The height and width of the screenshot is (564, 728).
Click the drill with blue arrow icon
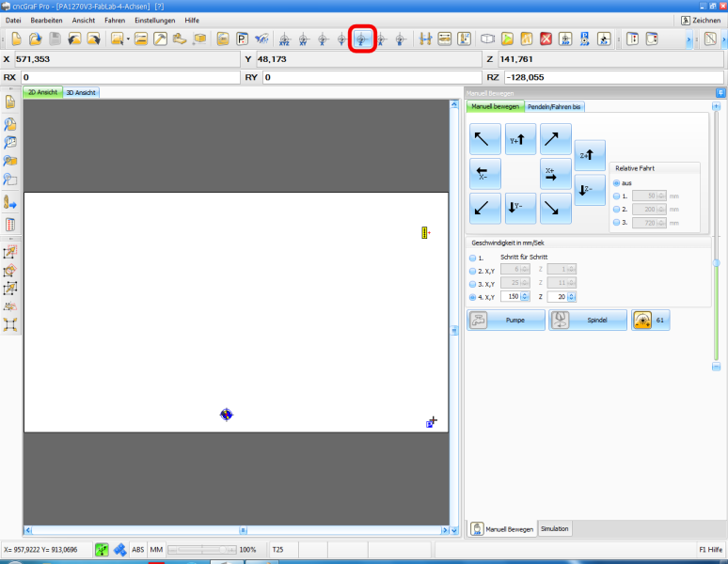[x=10, y=203]
